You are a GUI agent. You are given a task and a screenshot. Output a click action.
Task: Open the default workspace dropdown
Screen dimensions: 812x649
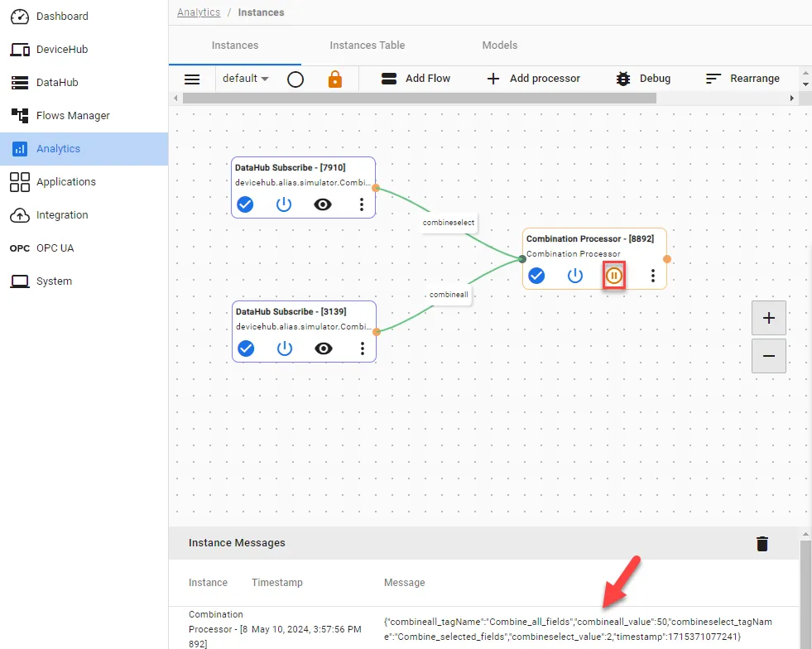246,79
